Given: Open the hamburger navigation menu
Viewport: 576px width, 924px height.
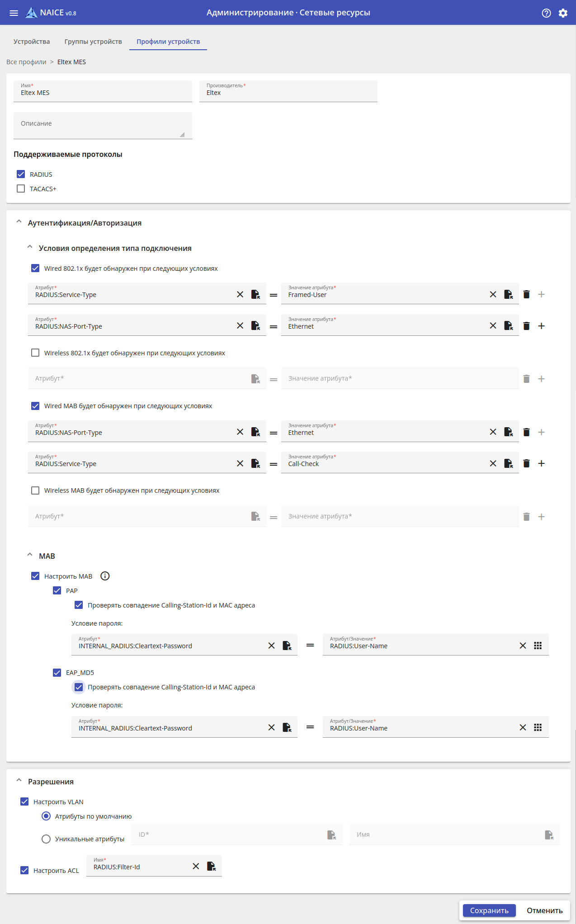Looking at the screenshot, I should click(x=14, y=13).
